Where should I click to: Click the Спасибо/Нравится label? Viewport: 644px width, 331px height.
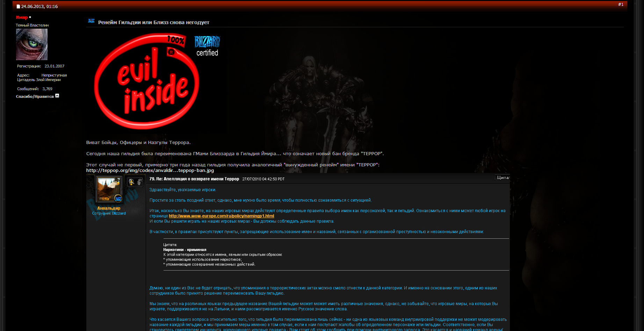pos(35,96)
